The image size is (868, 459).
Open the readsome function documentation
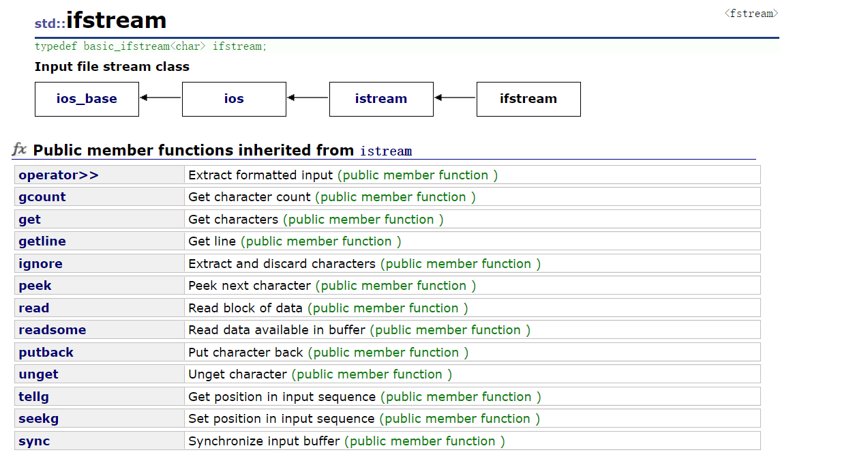tap(52, 329)
